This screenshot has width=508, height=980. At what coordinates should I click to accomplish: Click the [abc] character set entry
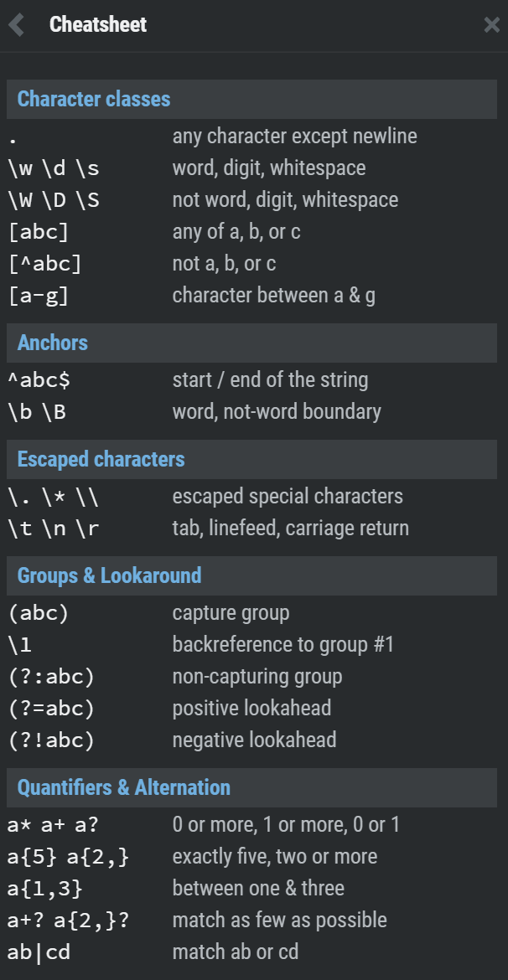click(39, 232)
